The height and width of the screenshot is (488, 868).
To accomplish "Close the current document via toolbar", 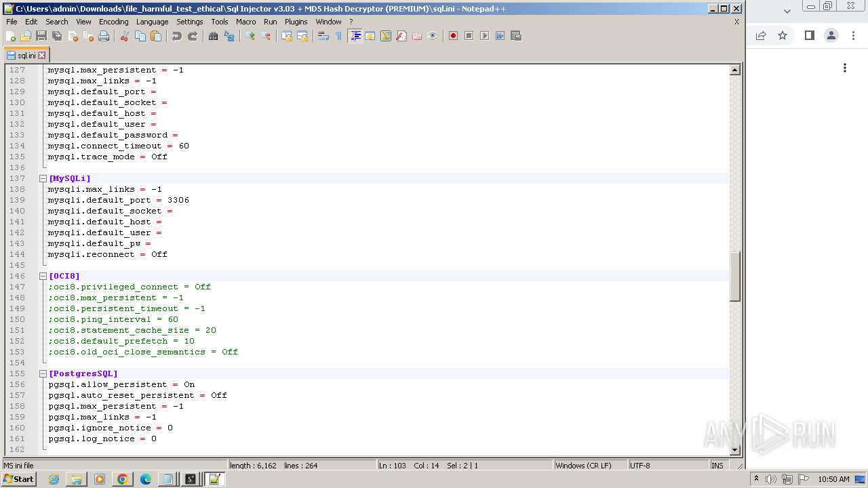I will (x=73, y=36).
